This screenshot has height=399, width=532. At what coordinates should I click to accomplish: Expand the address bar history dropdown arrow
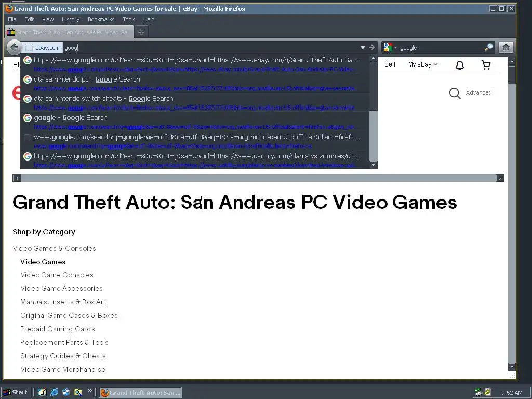(x=363, y=47)
